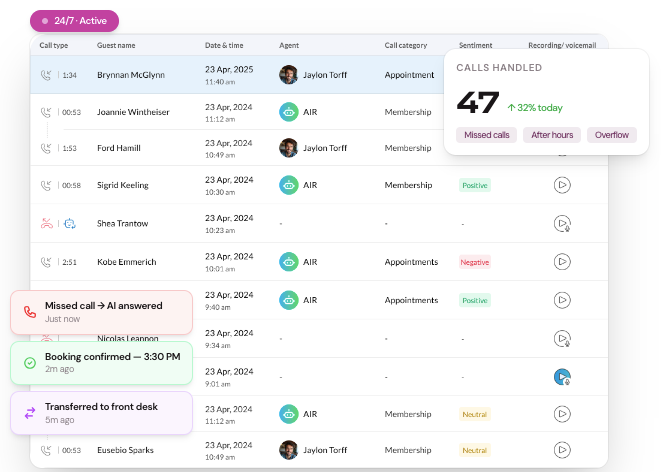This screenshot has height=472, width=661.
Task: Sort by the Guest name column header
Action: (x=116, y=45)
